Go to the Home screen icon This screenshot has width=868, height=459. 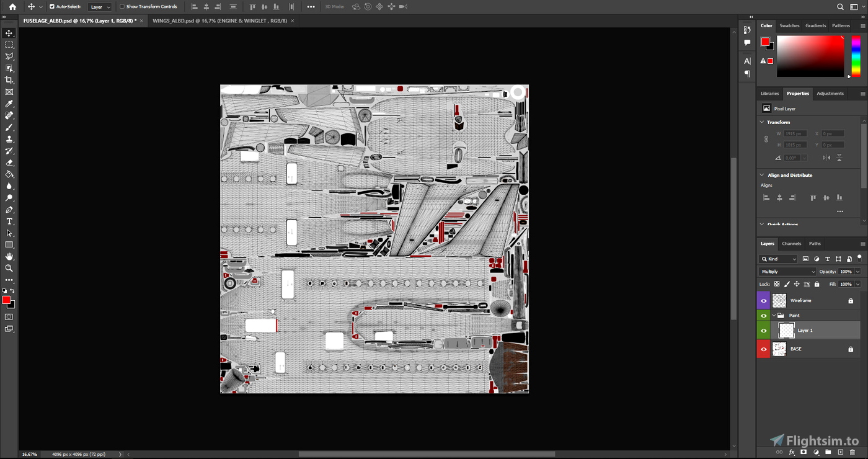(x=12, y=7)
